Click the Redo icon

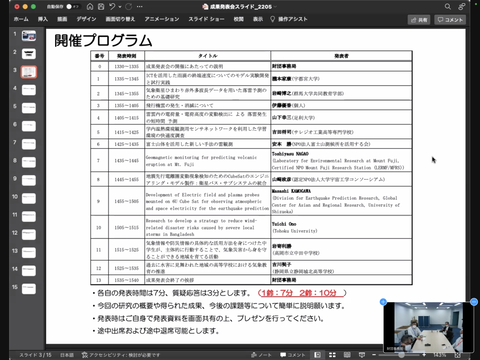[129, 7]
